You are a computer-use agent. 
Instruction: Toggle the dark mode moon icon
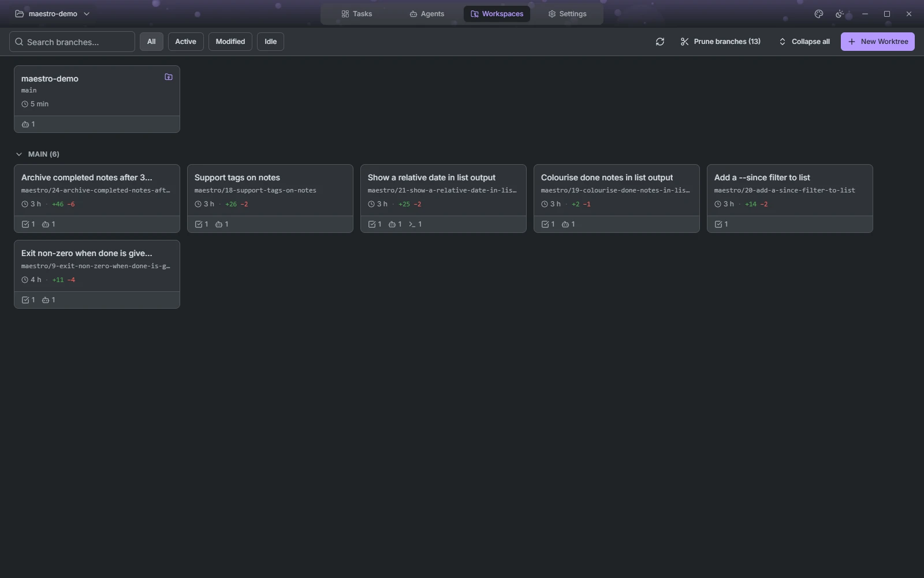coord(840,14)
